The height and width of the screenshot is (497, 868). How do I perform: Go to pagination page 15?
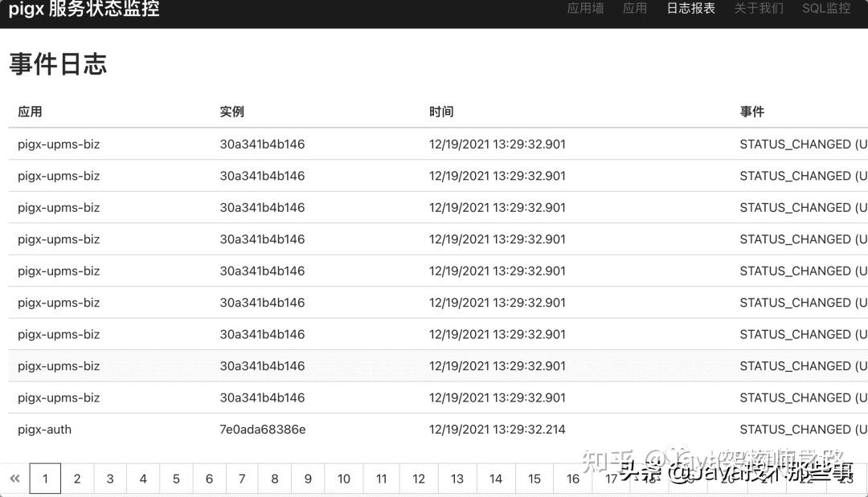point(534,479)
